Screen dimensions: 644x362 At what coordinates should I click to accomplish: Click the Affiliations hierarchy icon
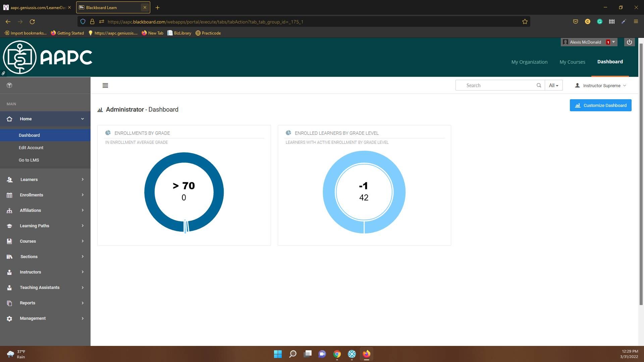[x=9, y=210]
